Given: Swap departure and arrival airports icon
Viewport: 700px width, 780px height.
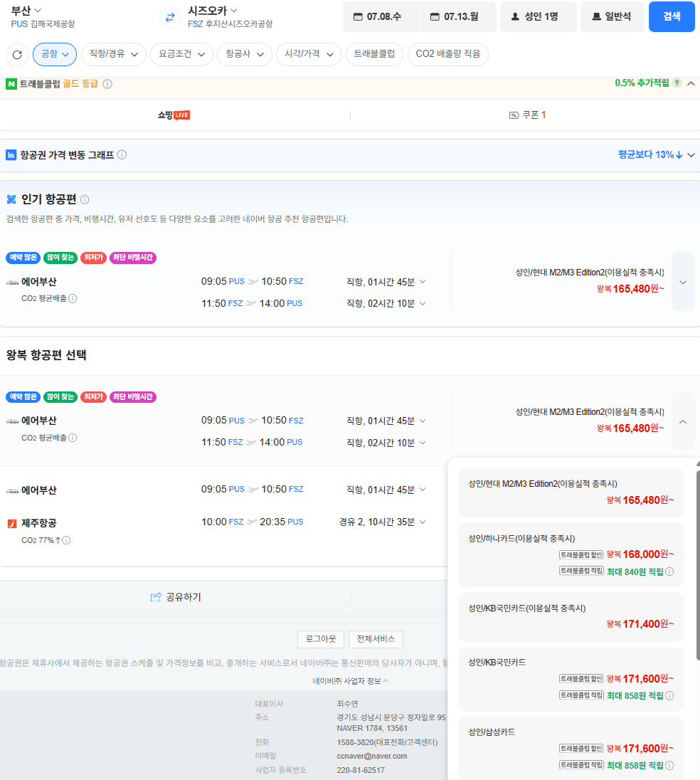Looking at the screenshot, I should click(170, 17).
